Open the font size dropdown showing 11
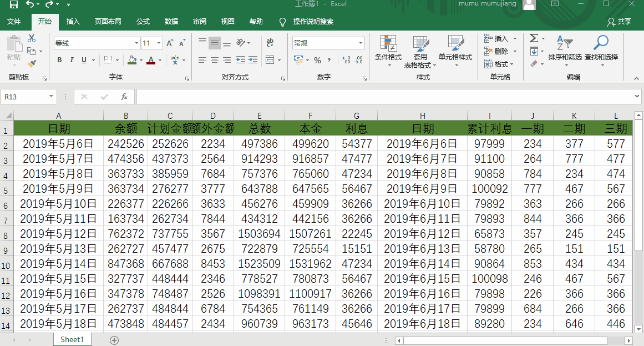The width and height of the screenshot is (644, 346). point(159,43)
